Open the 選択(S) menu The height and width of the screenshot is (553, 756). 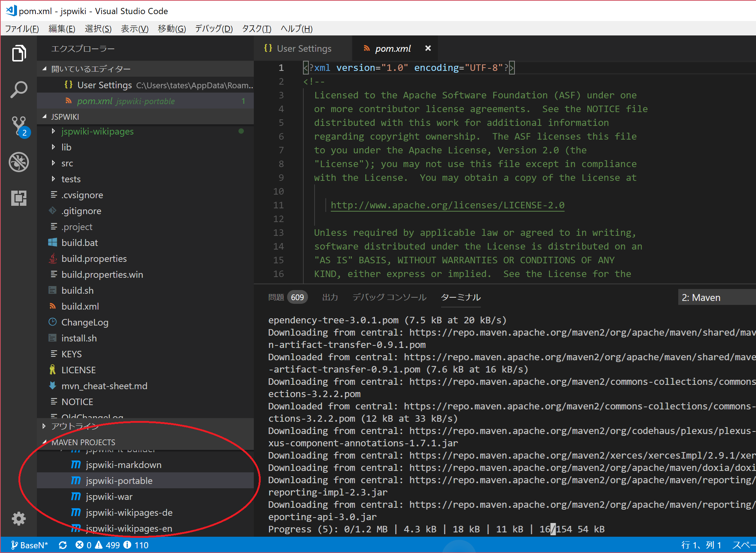(98, 29)
